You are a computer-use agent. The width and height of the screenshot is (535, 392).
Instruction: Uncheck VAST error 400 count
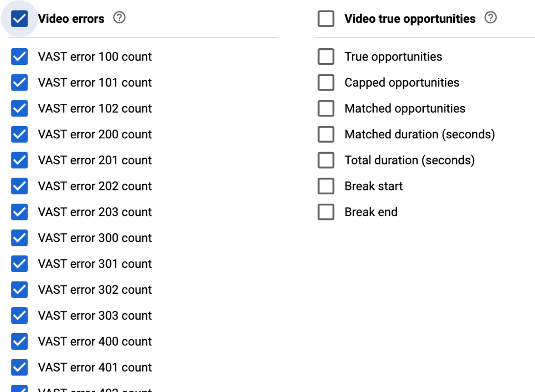[x=19, y=341]
